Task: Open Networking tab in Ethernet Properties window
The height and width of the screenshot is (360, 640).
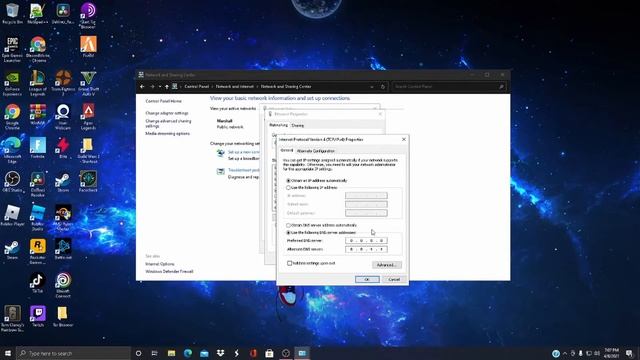Action: [279, 125]
